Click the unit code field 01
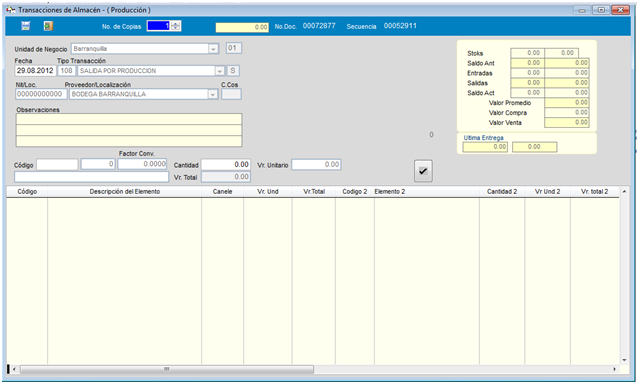The height and width of the screenshot is (384, 639). coord(234,48)
